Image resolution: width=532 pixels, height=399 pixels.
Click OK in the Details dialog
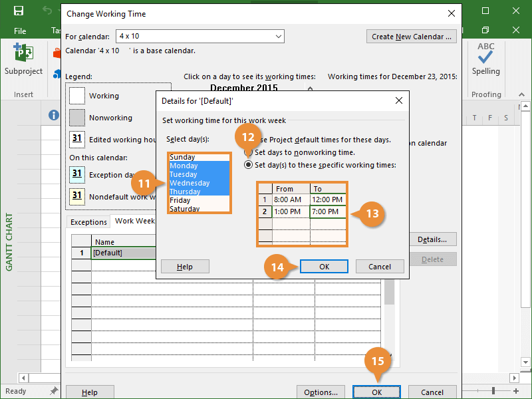[x=324, y=266]
